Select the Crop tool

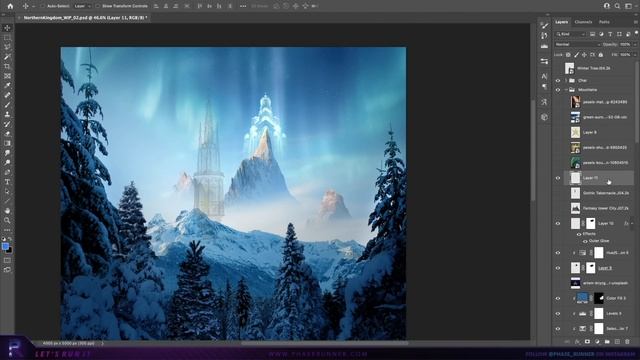[x=7, y=66]
